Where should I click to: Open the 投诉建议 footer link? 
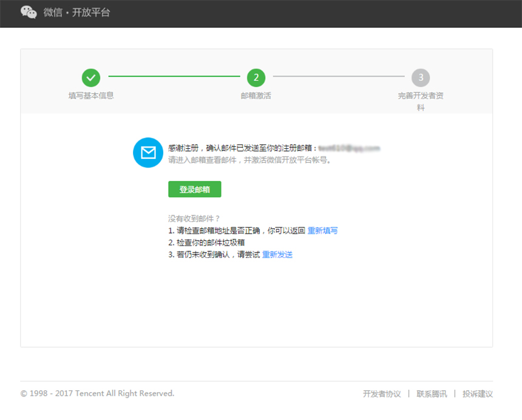point(478,394)
